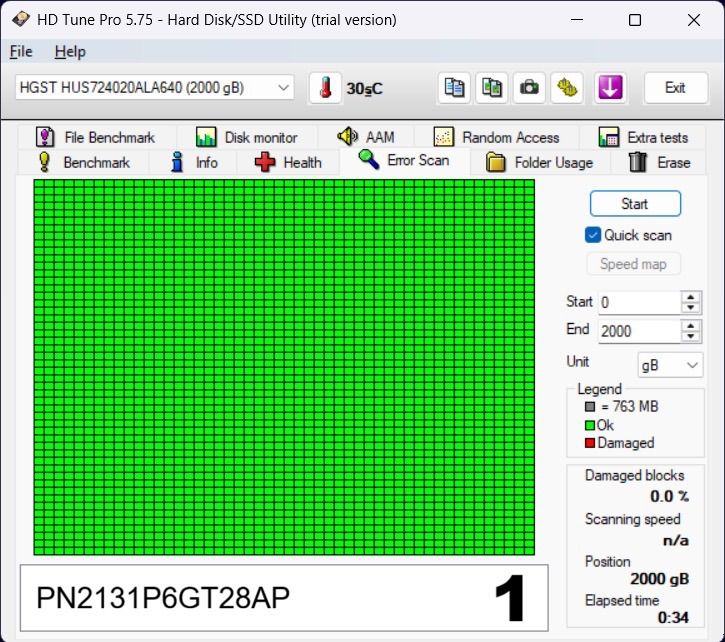725x642 pixels.
Task: Click the copy screenshot to clipboard icon
Action: point(492,88)
